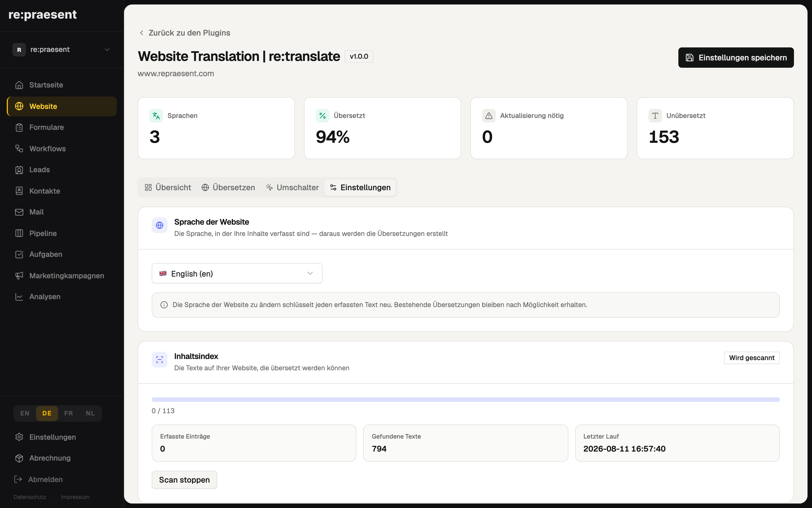The width and height of the screenshot is (812, 508).
Task: Click the Abmelden logout icon
Action: coord(18,479)
